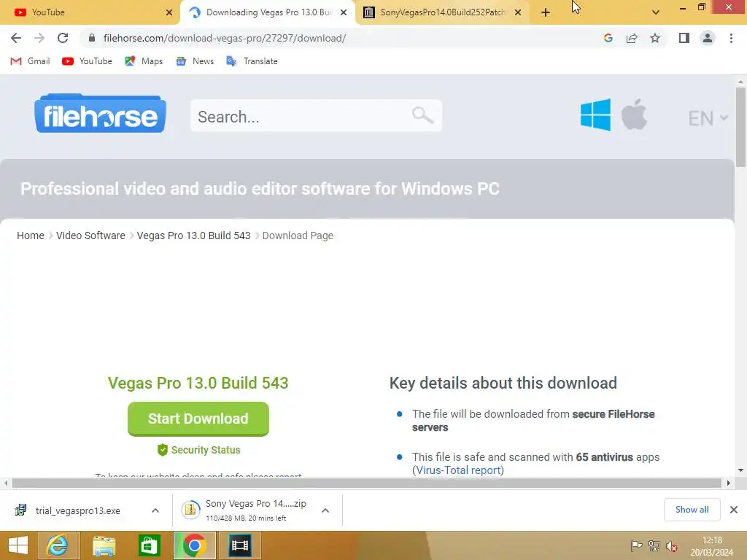Click the network tray icon
Image resolution: width=747 pixels, height=560 pixels.
point(654,546)
